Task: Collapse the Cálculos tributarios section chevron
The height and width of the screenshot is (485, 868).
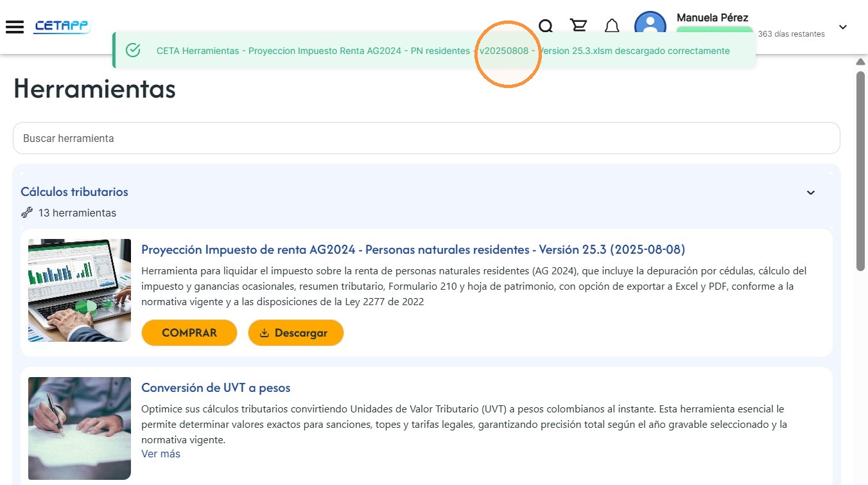Action: [811, 193]
